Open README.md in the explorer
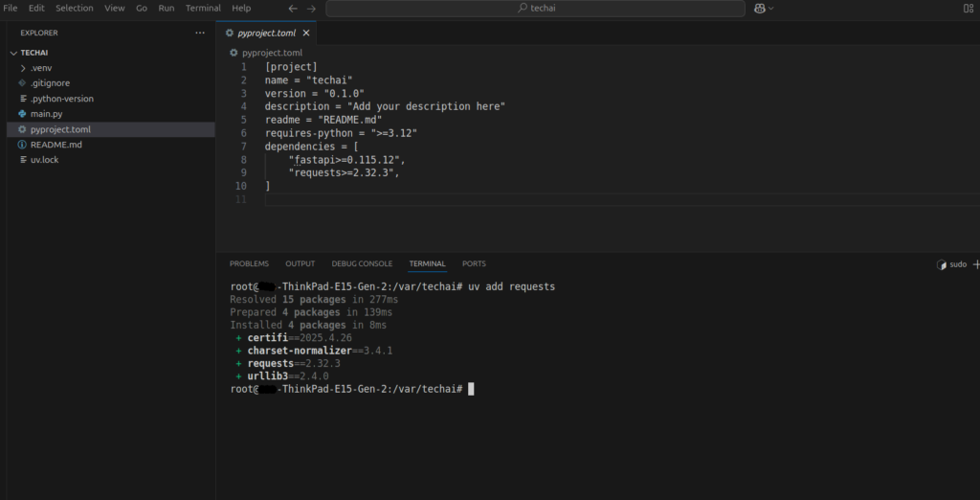980x500 pixels. pyautogui.click(x=111, y=145)
